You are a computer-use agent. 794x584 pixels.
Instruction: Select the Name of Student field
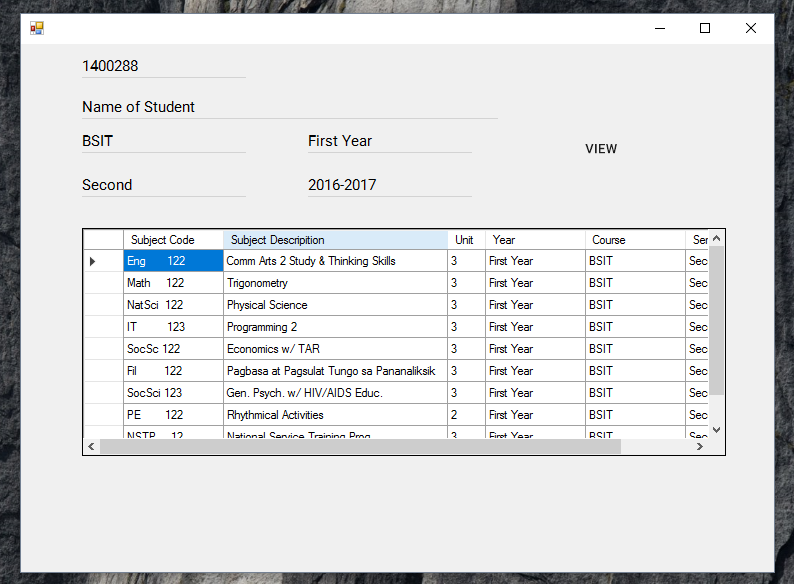click(289, 107)
